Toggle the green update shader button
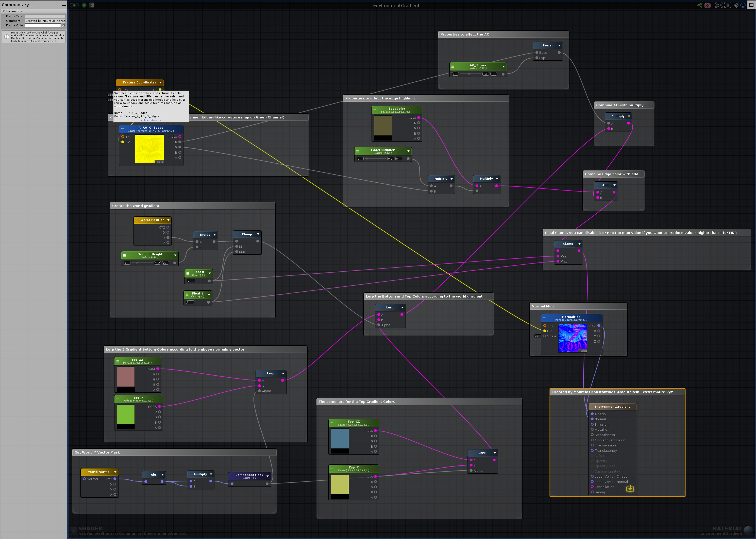Image resolution: width=756 pixels, height=539 pixels. pos(84,5)
